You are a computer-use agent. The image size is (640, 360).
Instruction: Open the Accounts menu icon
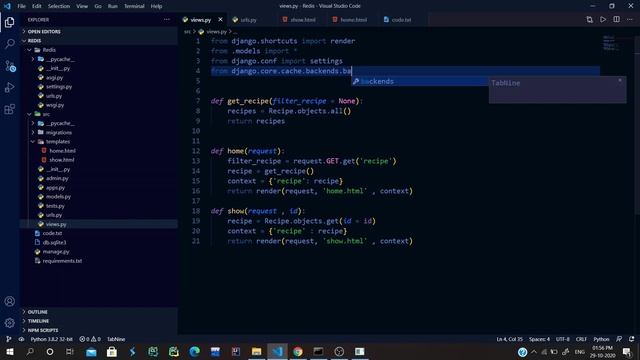click(10, 301)
